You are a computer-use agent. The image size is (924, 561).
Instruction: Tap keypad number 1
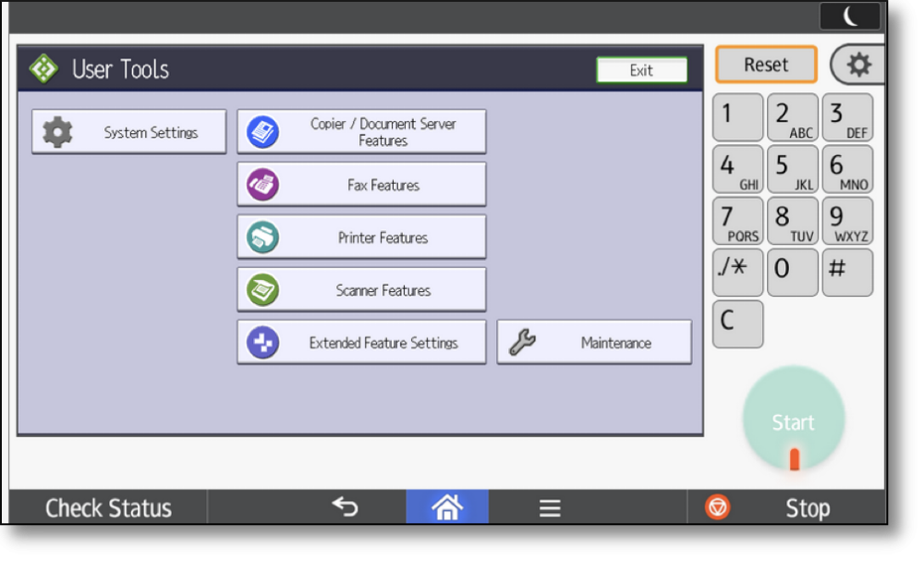tap(737, 116)
